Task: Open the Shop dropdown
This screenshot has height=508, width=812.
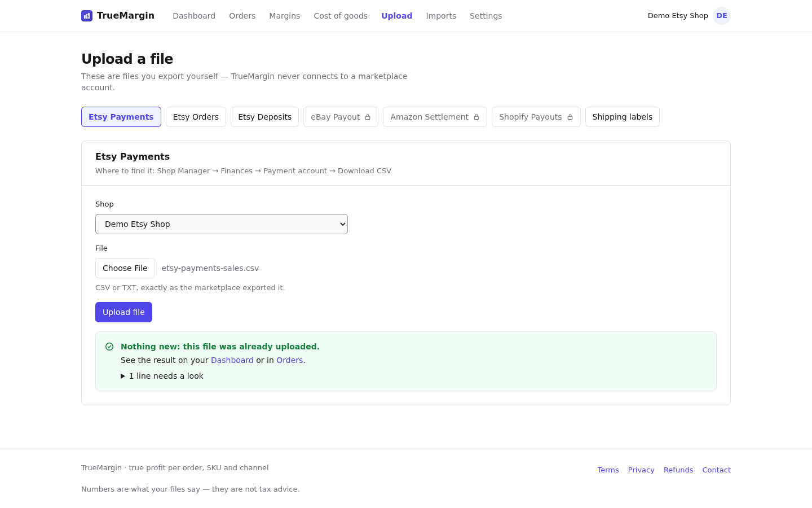Action: click(222, 224)
